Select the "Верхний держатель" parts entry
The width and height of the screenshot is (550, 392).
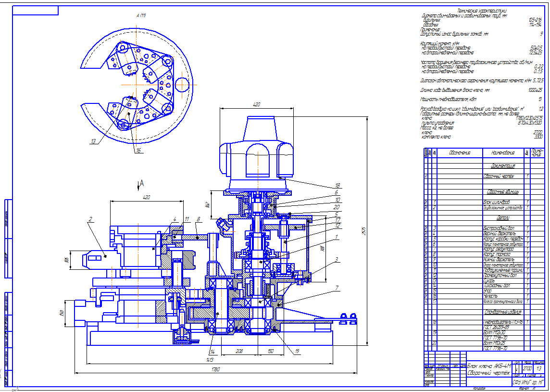[x=500, y=234]
